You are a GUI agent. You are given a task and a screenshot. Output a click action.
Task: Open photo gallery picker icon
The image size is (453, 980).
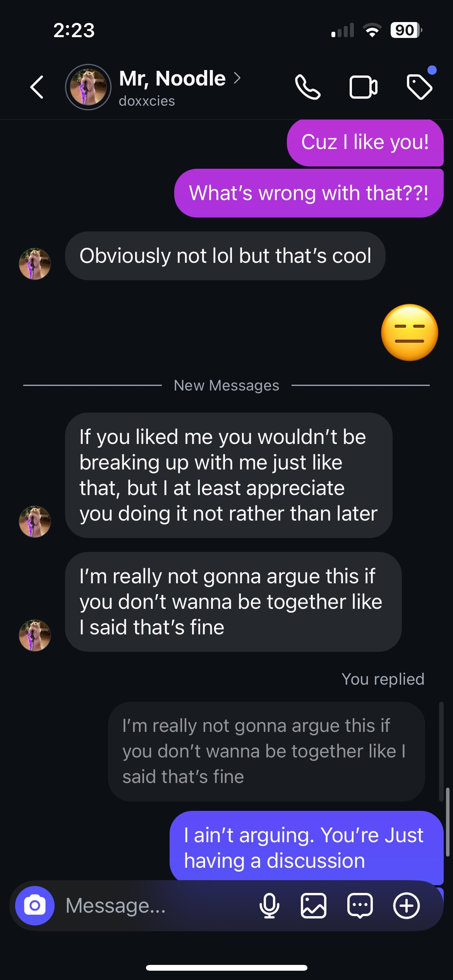(x=314, y=906)
